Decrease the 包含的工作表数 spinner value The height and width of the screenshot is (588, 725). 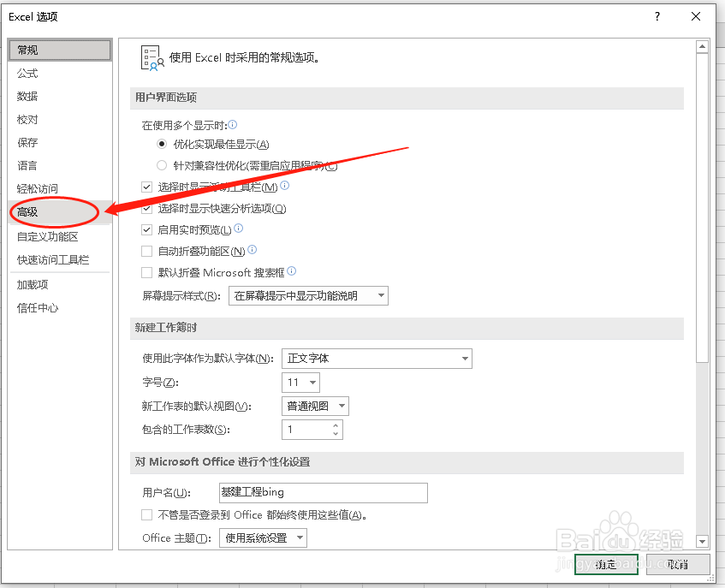pyautogui.click(x=336, y=434)
